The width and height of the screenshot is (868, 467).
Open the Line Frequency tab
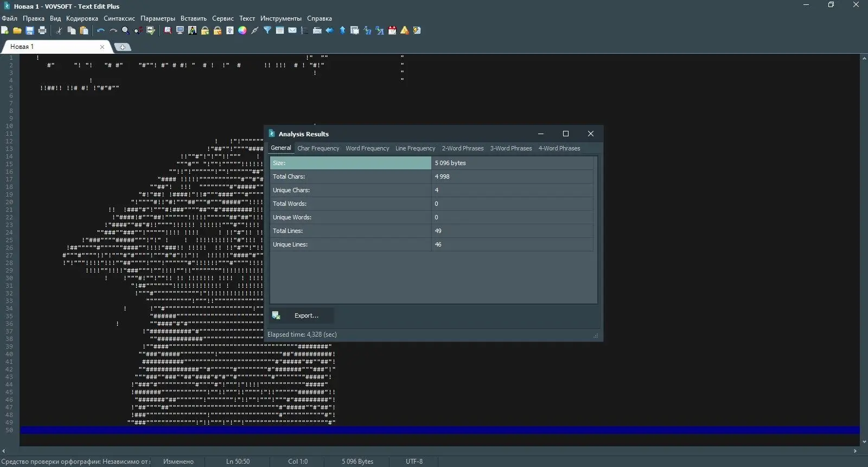[415, 148]
